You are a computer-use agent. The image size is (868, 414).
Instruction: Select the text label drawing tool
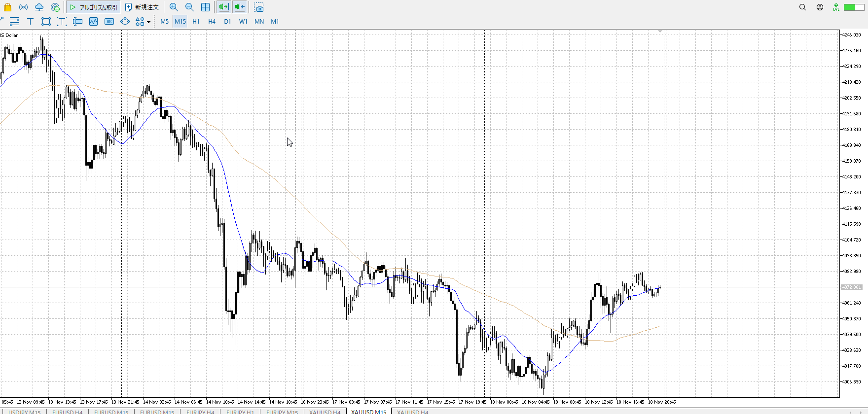tap(30, 22)
